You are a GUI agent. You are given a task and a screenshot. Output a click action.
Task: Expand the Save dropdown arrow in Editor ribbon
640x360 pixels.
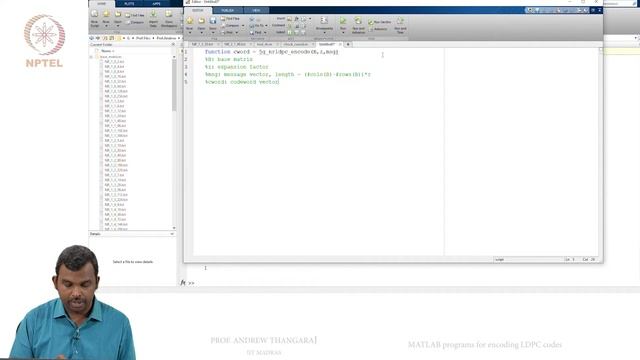(213, 32)
